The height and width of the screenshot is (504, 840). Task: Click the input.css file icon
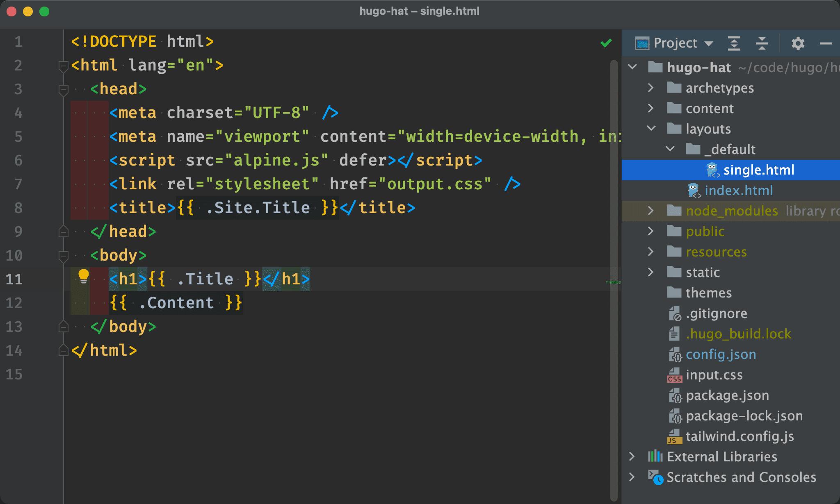pyautogui.click(x=675, y=375)
